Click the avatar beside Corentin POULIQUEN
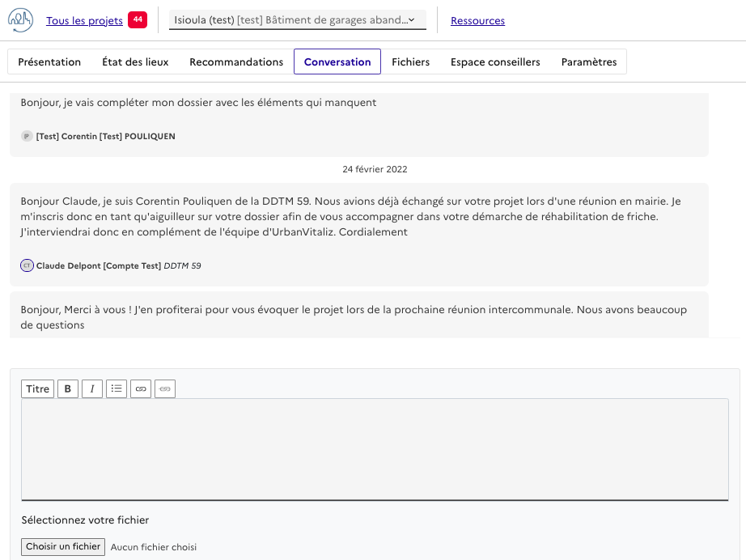 point(27,137)
